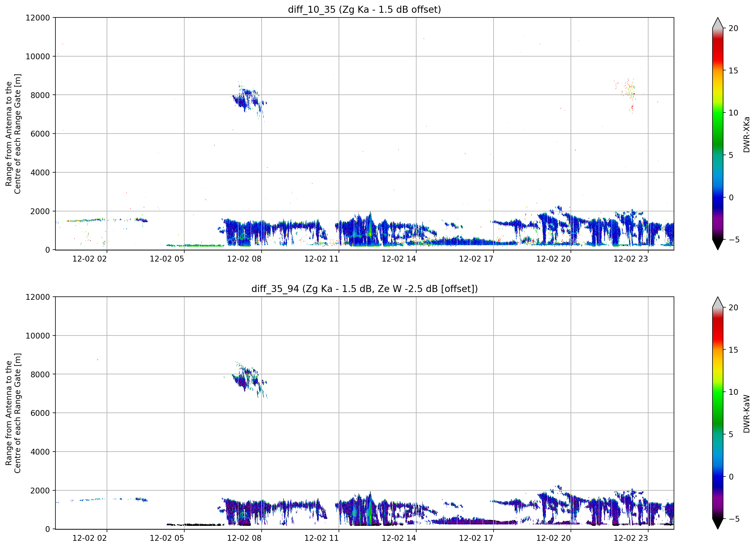Click bottom plot x tick 12-02 23
The image size is (756, 548).
[631, 538]
